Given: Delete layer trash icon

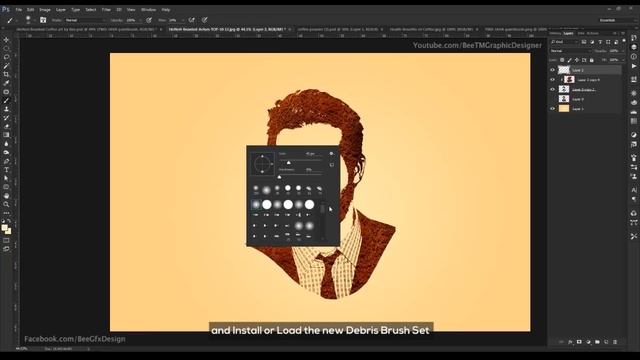Looking at the screenshot, I should point(615,342).
